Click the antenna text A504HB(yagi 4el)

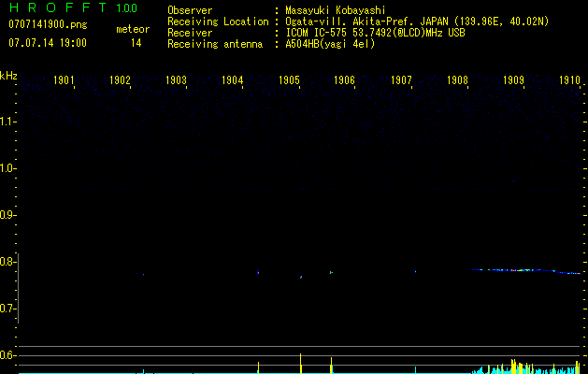330,44
